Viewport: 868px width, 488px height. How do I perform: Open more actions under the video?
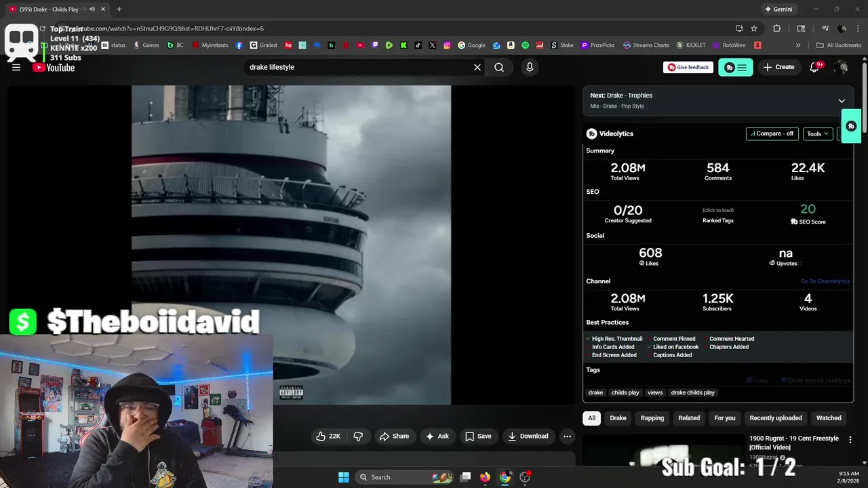tap(567, 436)
